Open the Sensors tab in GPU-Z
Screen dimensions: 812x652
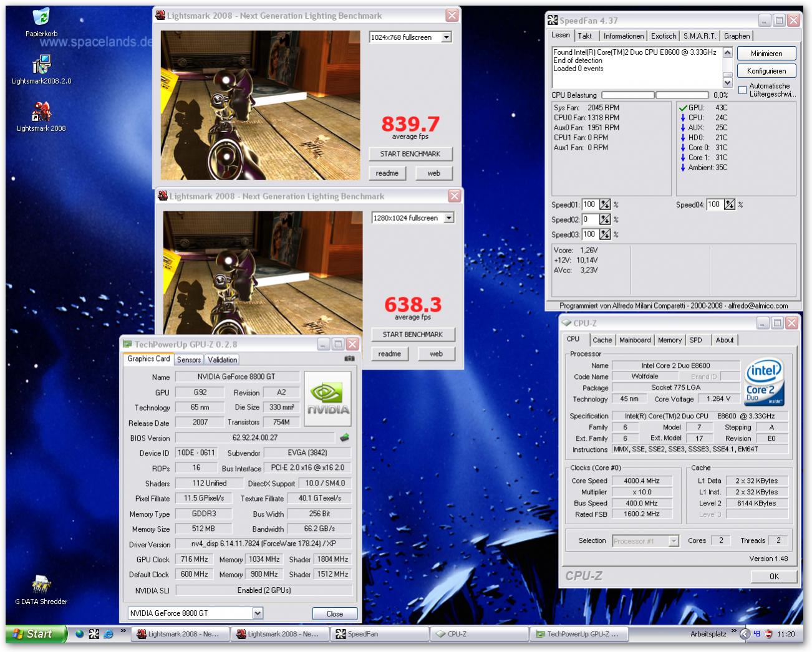click(189, 360)
